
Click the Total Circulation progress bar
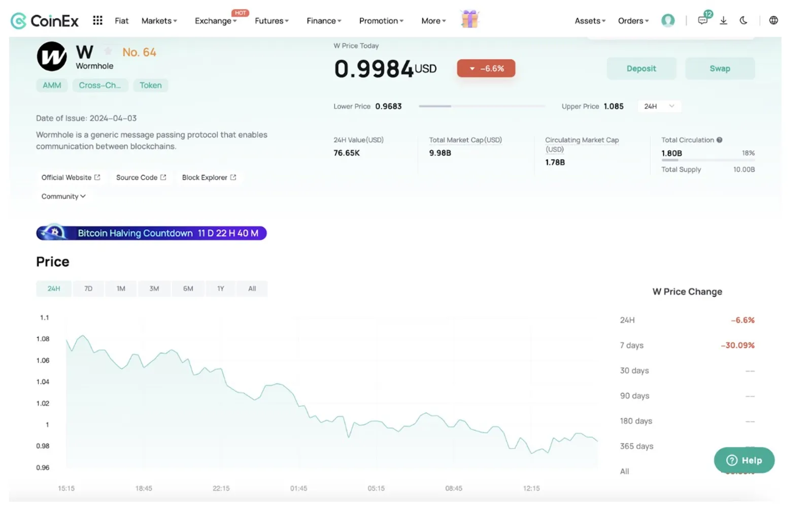coord(708,160)
